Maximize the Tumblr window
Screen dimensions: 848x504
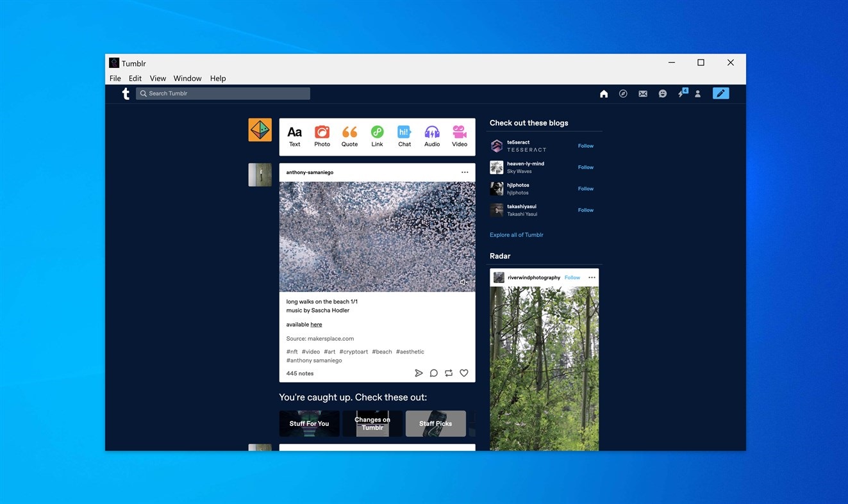click(x=701, y=63)
